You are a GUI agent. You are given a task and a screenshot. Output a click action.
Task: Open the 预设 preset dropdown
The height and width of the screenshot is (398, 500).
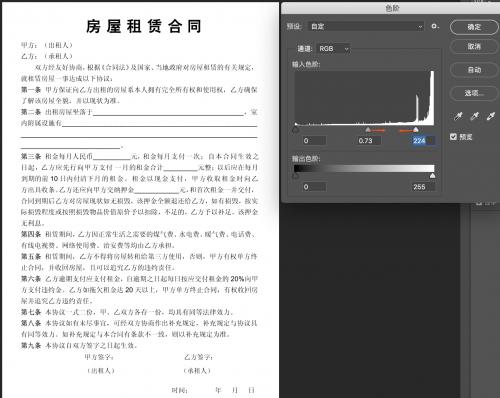click(x=366, y=26)
